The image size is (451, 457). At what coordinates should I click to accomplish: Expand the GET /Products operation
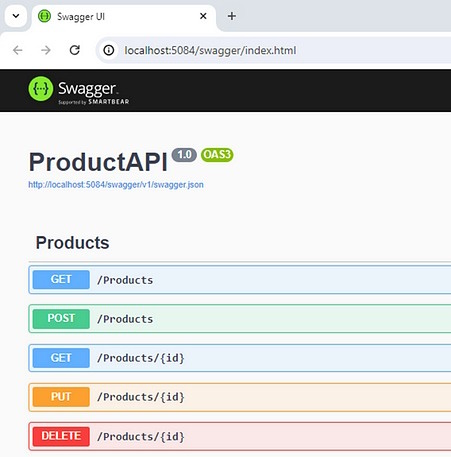tap(240, 280)
